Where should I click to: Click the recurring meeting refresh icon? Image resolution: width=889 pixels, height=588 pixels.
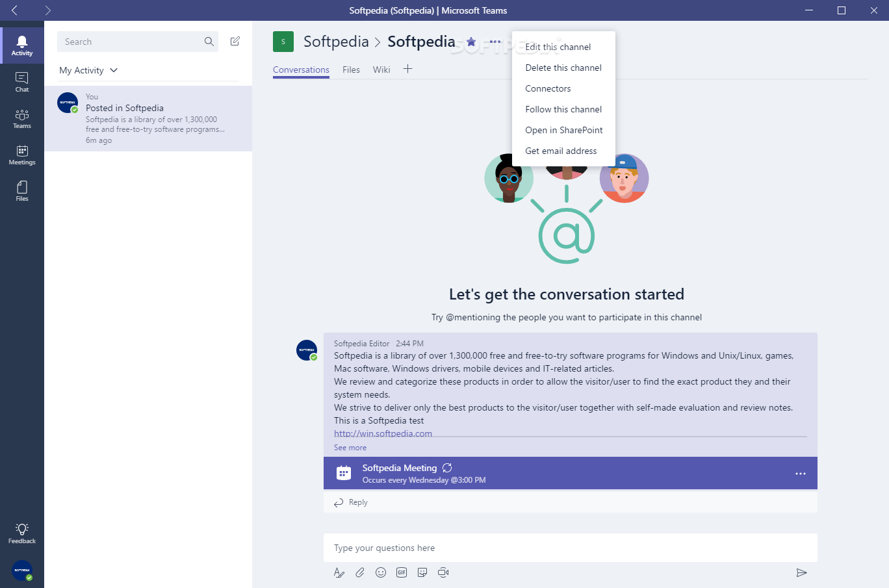point(447,468)
